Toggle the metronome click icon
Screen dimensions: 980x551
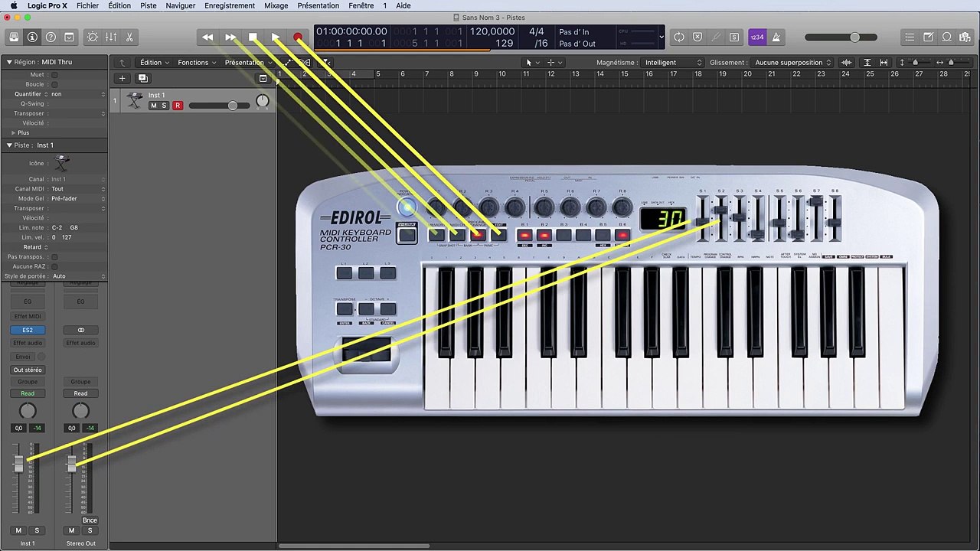point(776,37)
